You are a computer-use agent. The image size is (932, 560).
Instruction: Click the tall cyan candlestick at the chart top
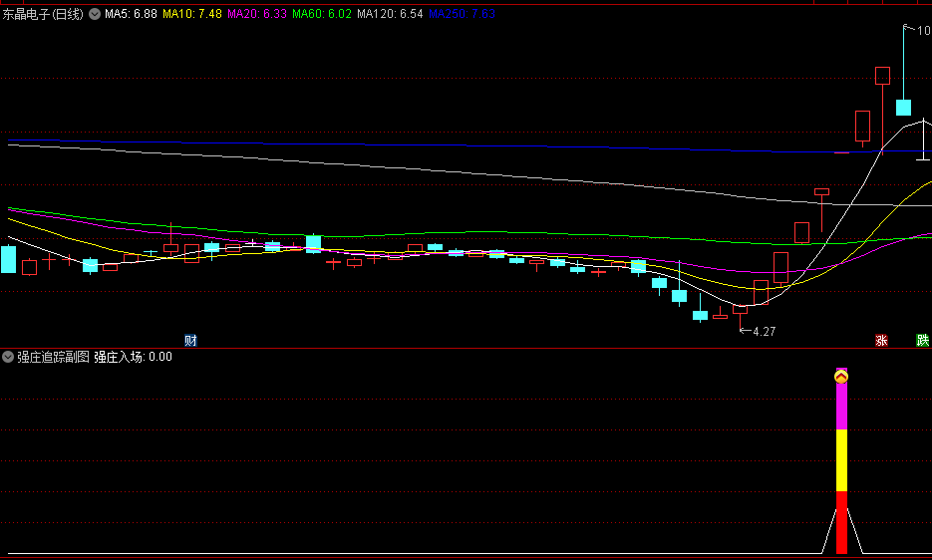tap(903, 107)
